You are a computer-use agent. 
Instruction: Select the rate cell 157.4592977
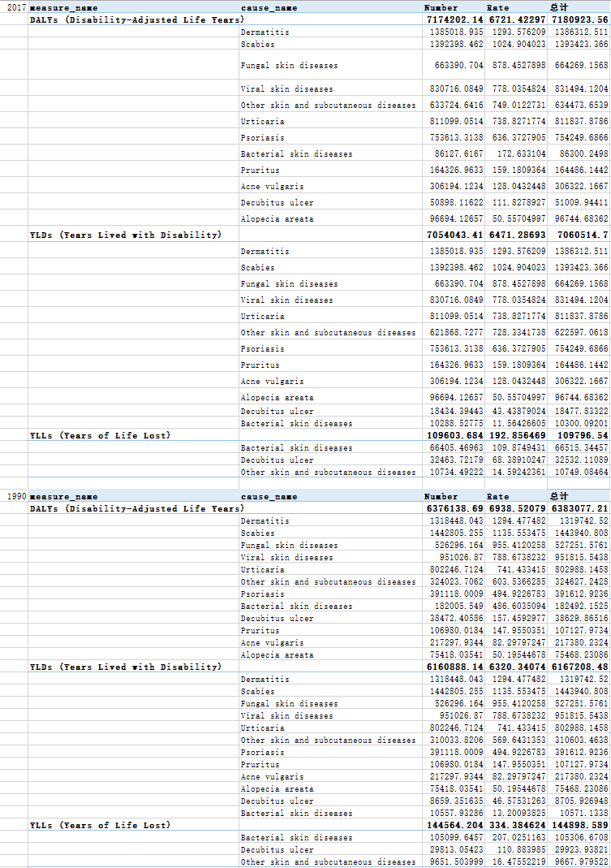tap(518, 619)
